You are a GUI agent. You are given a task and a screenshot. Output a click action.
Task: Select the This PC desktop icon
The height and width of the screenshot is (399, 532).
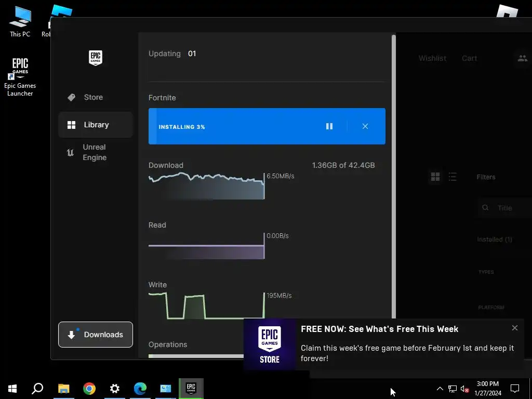coord(20,22)
